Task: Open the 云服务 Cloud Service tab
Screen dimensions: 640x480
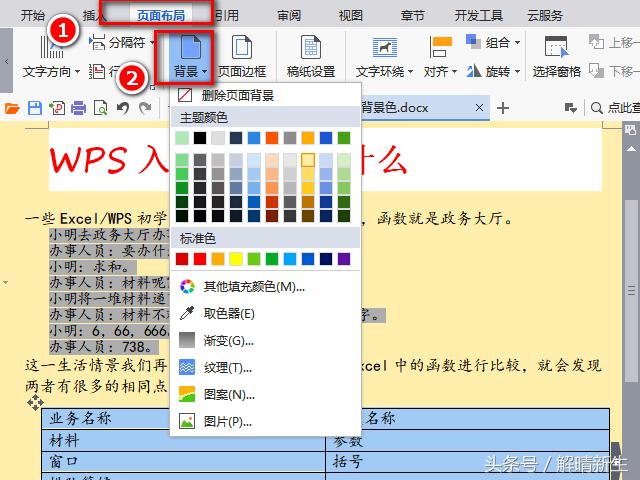Action: (x=544, y=16)
